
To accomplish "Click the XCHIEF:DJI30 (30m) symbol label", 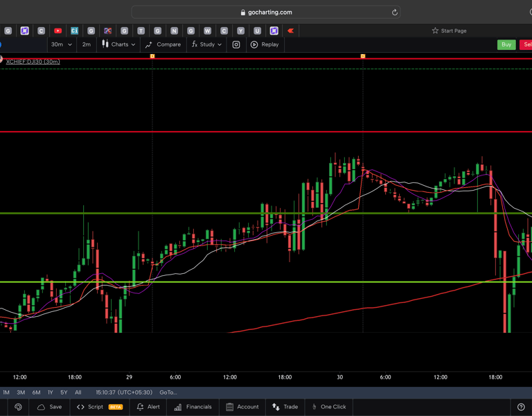I will [x=33, y=62].
